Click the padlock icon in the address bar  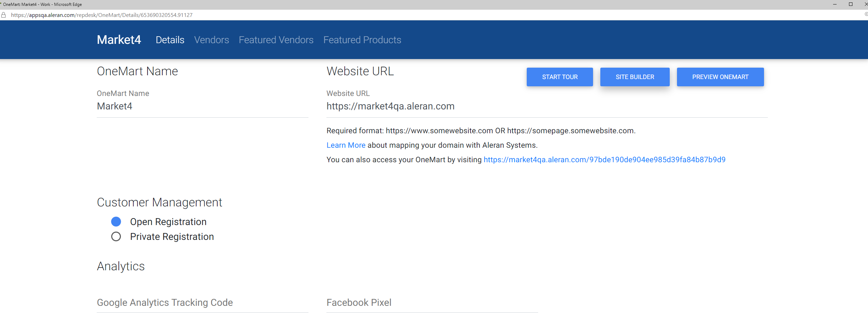4,15
